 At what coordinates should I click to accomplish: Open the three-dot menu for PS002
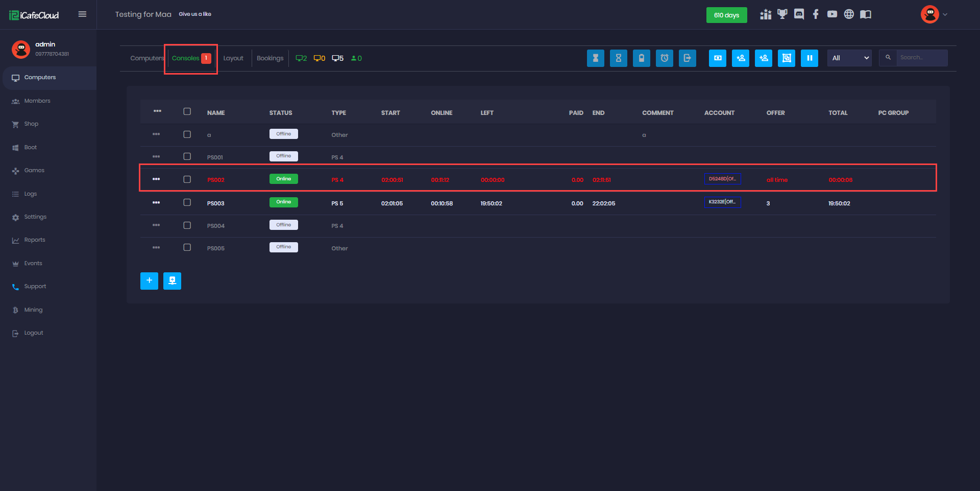tap(156, 179)
